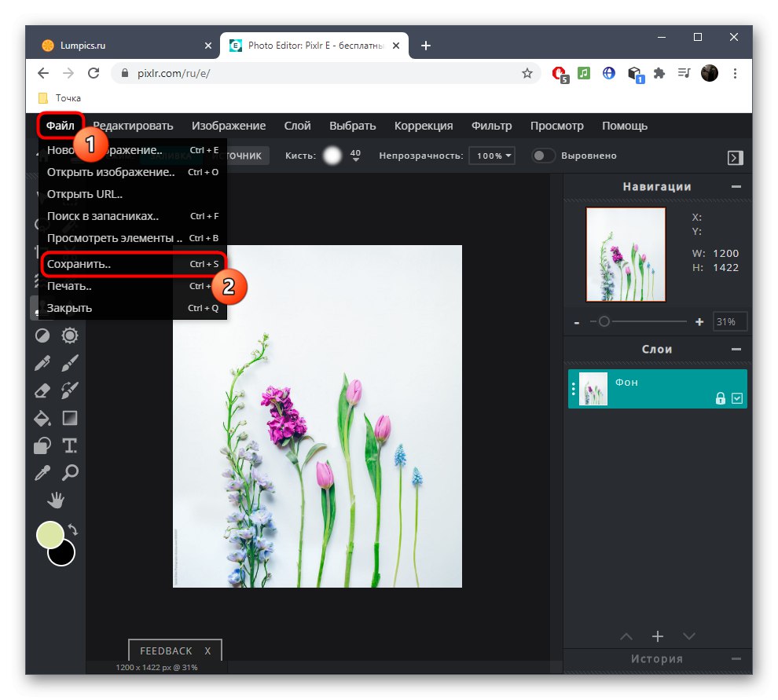Open the Chrome extensions puzzle icon
The height and width of the screenshot is (700, 778).
tap(659, 73)
